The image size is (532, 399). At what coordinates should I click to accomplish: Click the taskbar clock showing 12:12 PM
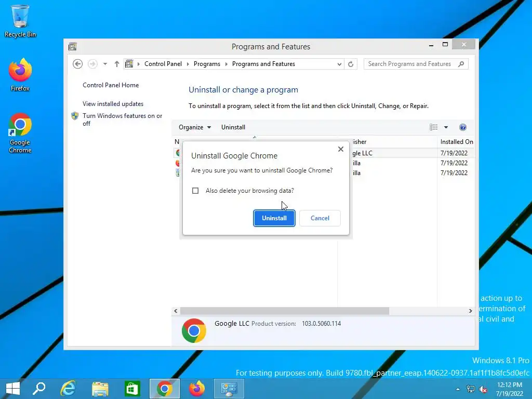[x=509, y=389]
